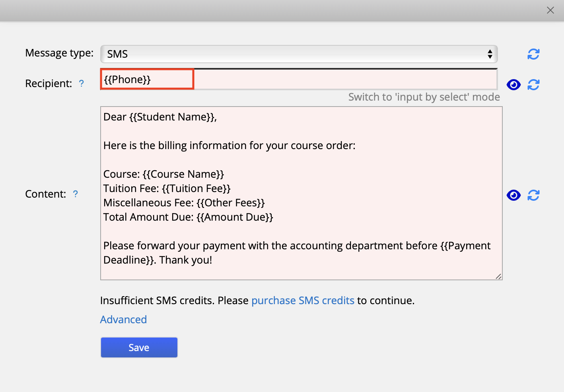
Task: Expand the Advanced settings link
Action: pos(123,320)
